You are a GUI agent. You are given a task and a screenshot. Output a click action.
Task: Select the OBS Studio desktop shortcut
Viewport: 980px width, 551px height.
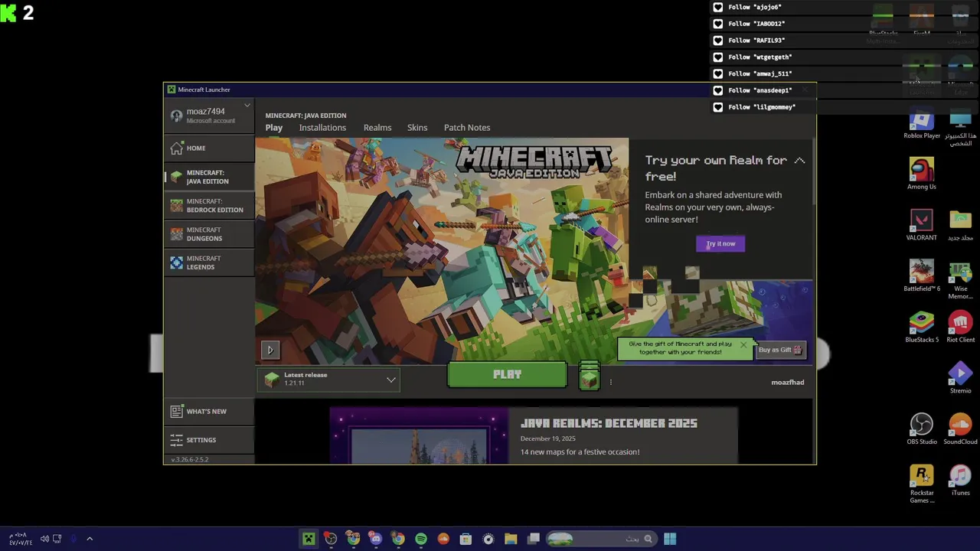coord(922,429)
